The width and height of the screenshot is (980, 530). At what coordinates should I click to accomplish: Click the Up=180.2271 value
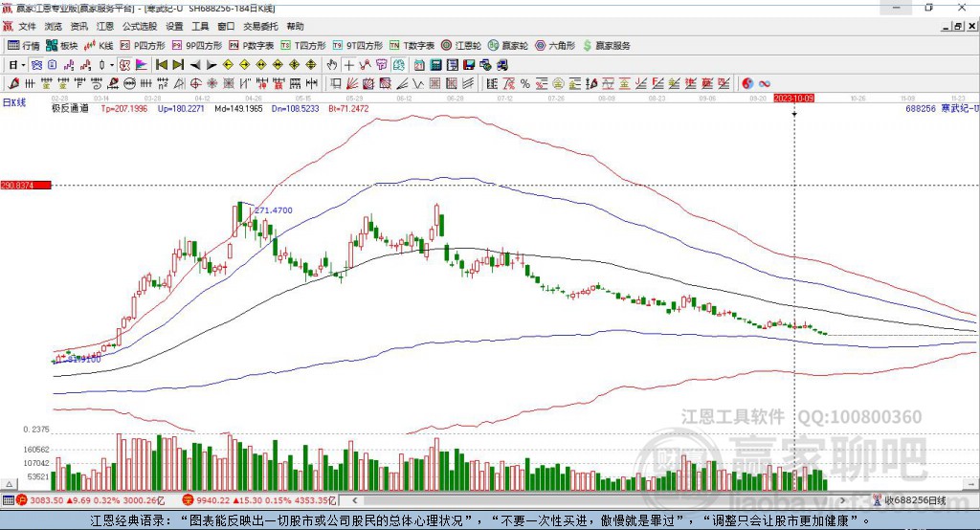[181, 108]
